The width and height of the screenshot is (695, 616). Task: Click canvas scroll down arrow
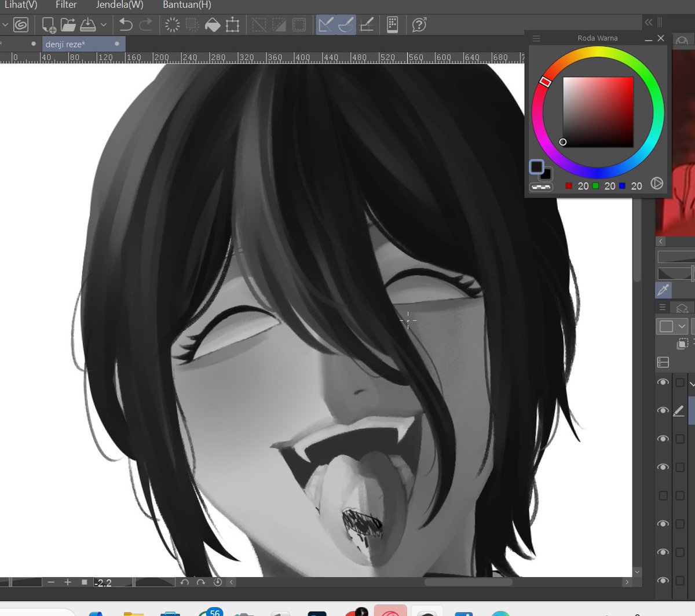tap(638, 572)
